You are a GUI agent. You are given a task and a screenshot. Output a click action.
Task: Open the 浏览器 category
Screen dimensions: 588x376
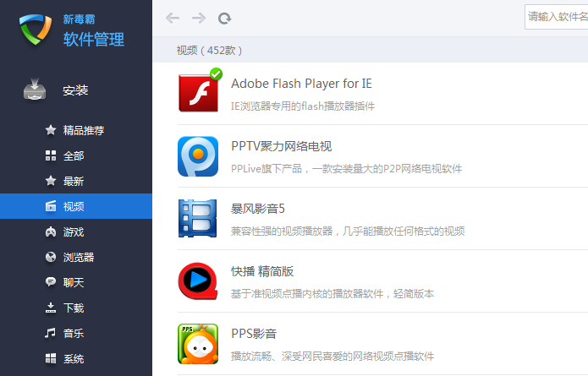pos(78,257)
